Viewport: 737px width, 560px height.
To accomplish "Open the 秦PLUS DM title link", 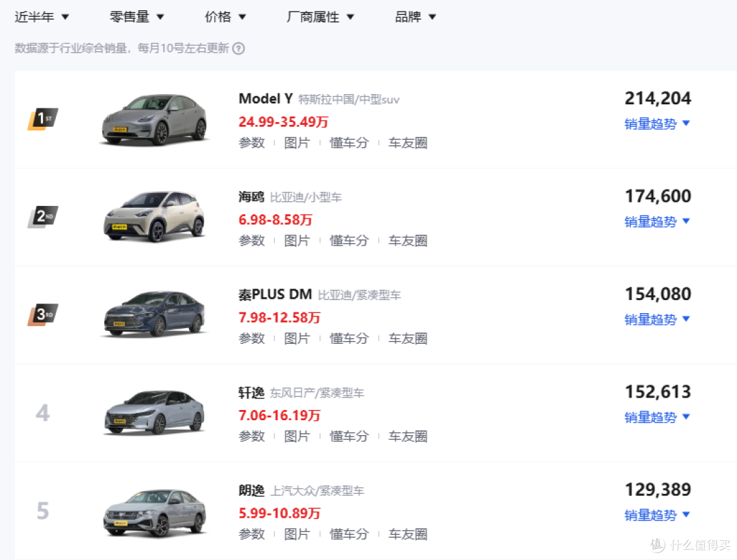I will coord(275,295).
